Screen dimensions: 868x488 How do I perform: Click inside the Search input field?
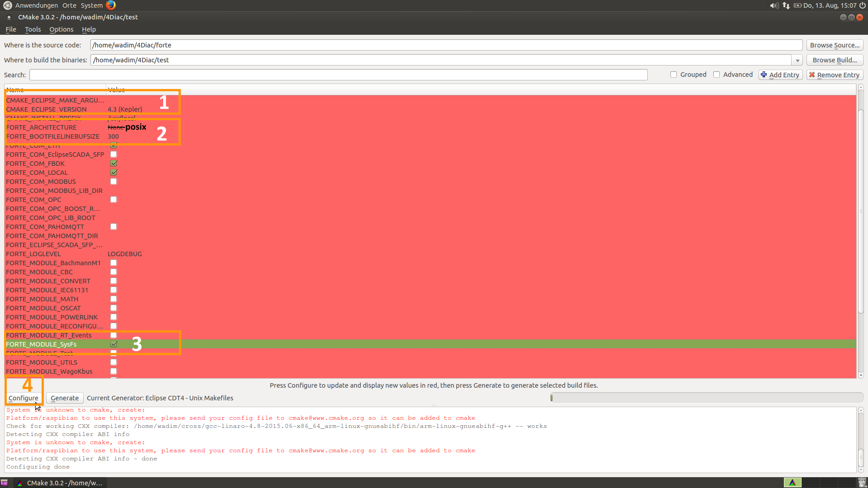pos(316,75)
